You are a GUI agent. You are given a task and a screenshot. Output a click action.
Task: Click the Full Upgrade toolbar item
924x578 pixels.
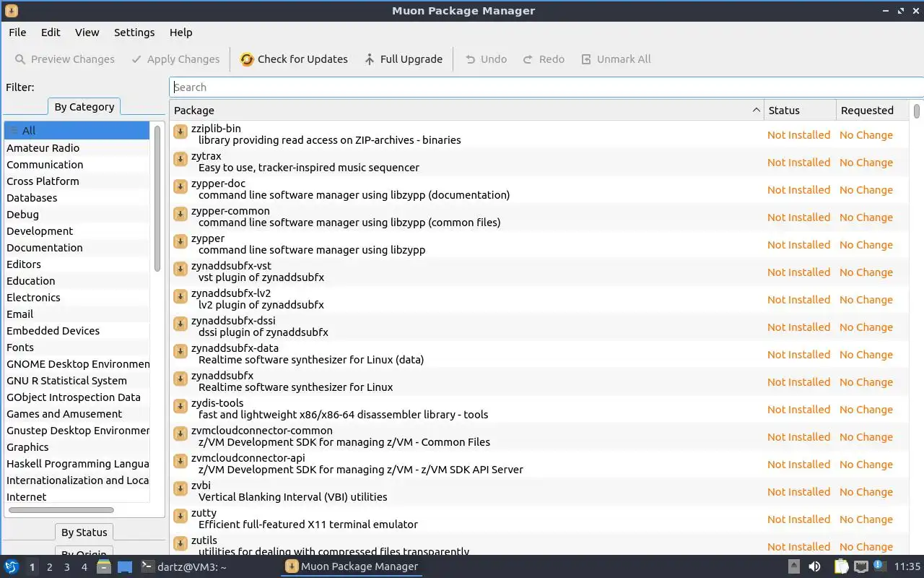click(403, 59)
